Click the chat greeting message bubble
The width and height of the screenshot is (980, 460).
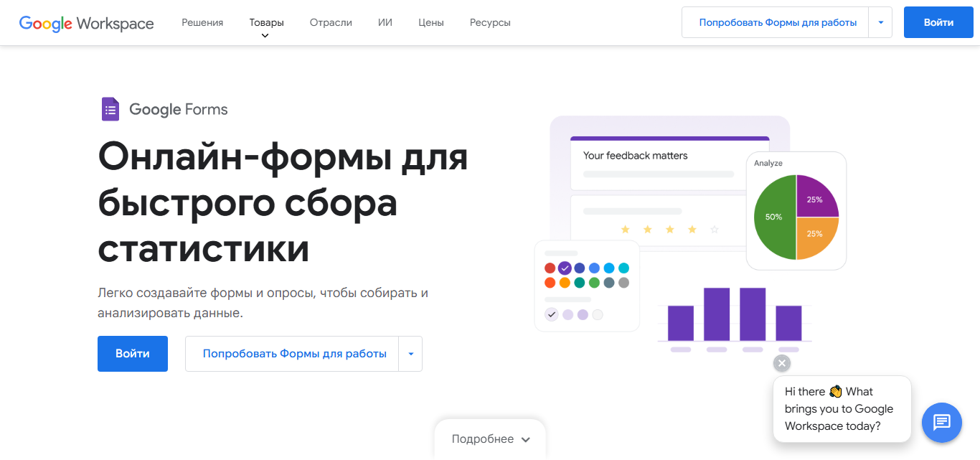(842, 409)
